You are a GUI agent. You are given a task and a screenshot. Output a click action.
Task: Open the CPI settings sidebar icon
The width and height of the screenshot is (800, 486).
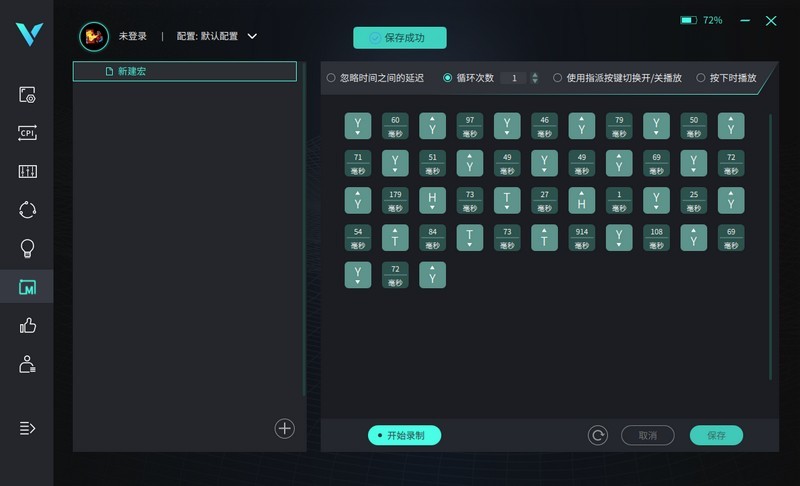[x=27, y=133]
